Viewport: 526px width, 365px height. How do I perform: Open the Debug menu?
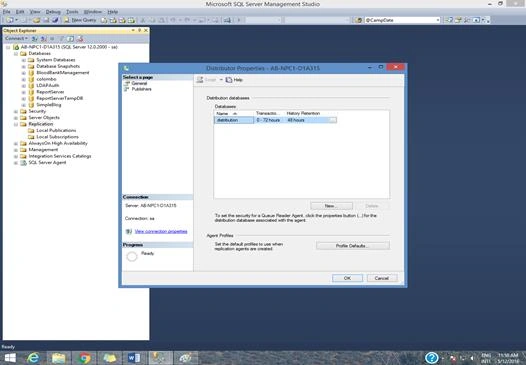tap(53, 12)
